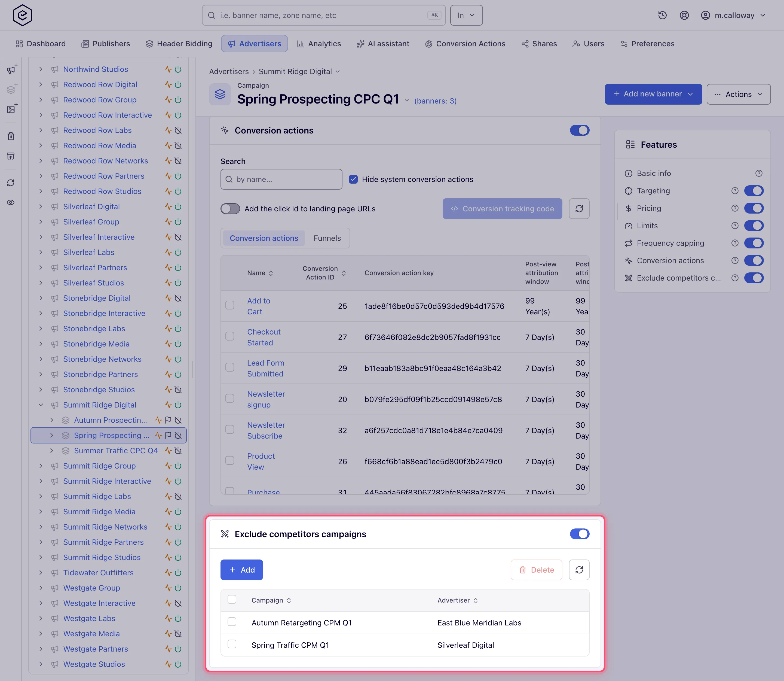The width and height of the screenshot is (784, 681).
Task: Enable Add the click id to landing page URLs
Action: pos(230,209)
